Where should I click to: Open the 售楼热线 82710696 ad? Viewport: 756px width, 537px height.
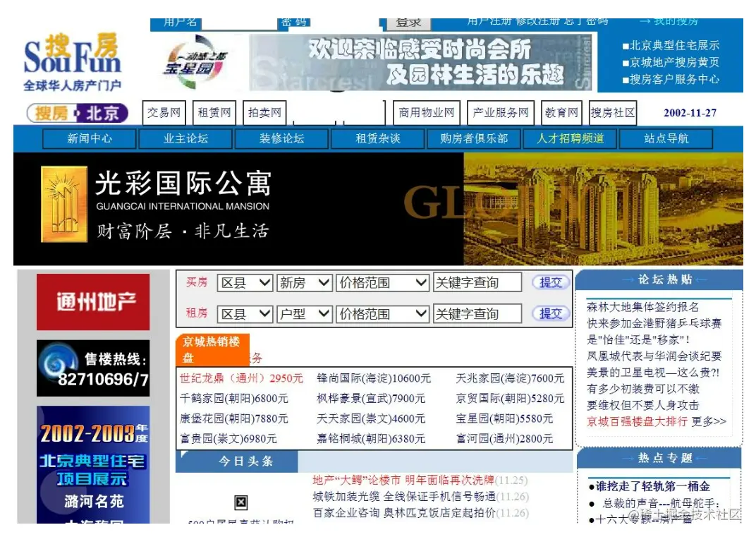(x=93, y=368)
